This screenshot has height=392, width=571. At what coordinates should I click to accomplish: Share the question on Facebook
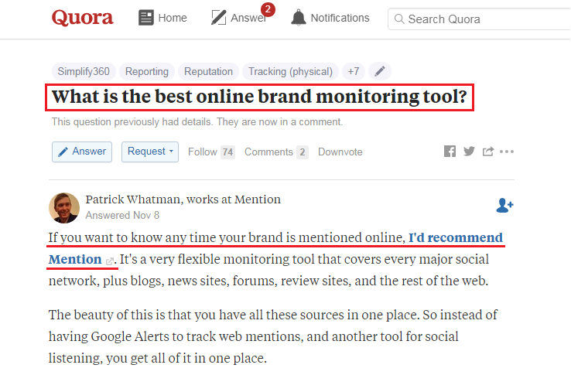point(450,152)
